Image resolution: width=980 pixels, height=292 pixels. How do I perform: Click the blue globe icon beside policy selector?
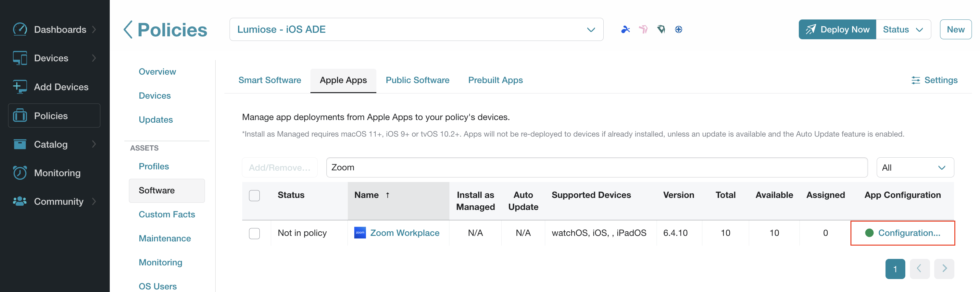coord(679,29)
